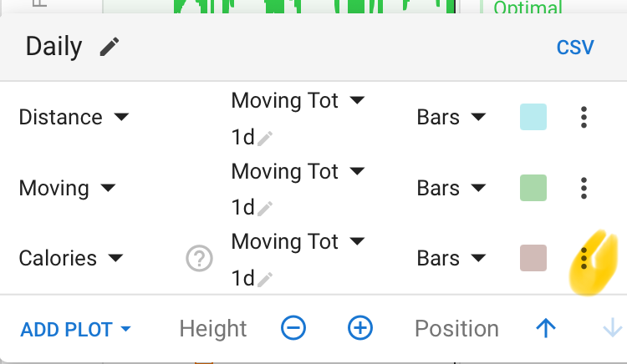The image size is (627, 364).
Task: Open the Calories row three-dot menu
Action: pyautogui.click(x=584, y=258)
